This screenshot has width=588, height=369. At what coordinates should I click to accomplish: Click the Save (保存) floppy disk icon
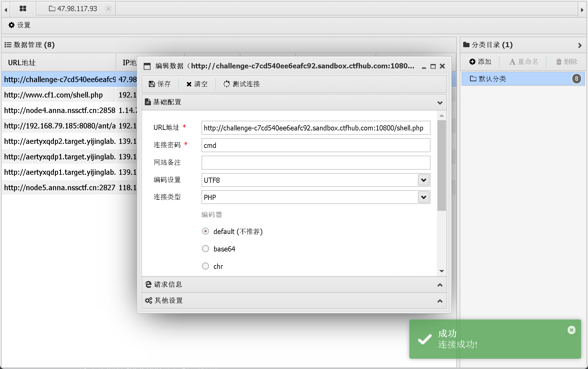pyautogui.click(x=152, y=84)
